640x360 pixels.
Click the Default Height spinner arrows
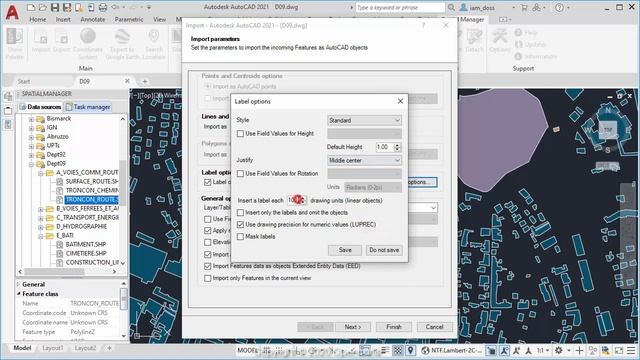coord(397,147)
